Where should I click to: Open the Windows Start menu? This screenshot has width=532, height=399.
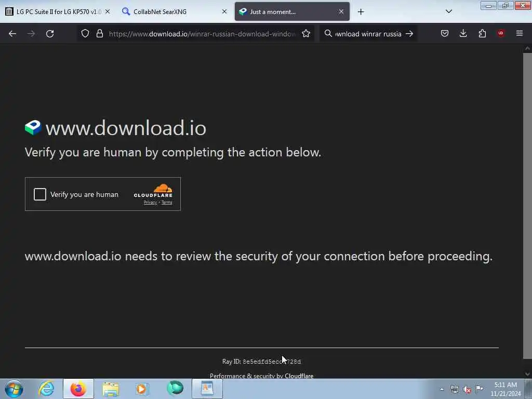click(x=14, y=389)
